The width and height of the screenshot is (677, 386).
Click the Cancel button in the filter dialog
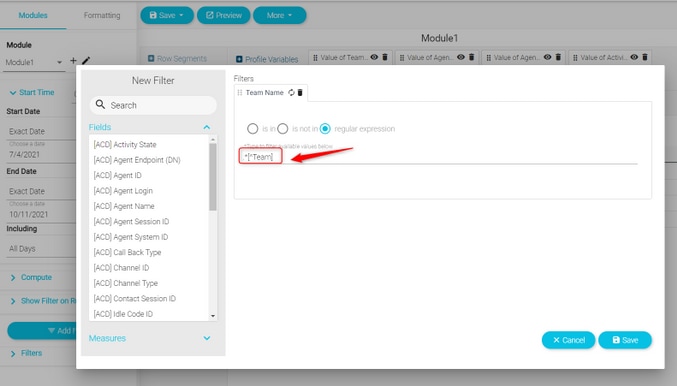coord(568,340)
